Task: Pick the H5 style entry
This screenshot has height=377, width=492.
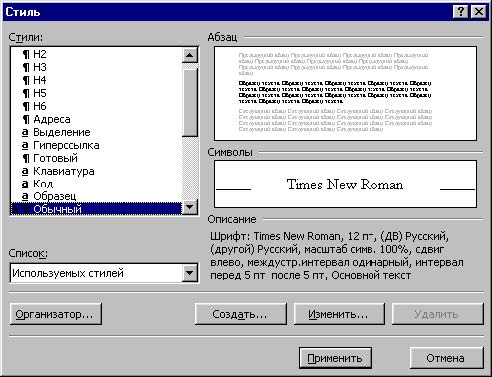Action: (97, 93)
